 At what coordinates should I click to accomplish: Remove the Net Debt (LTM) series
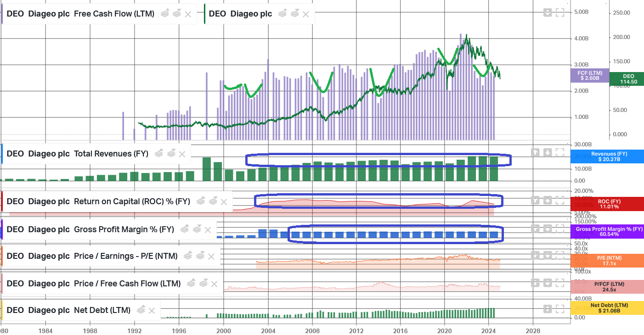click(152, 311)
